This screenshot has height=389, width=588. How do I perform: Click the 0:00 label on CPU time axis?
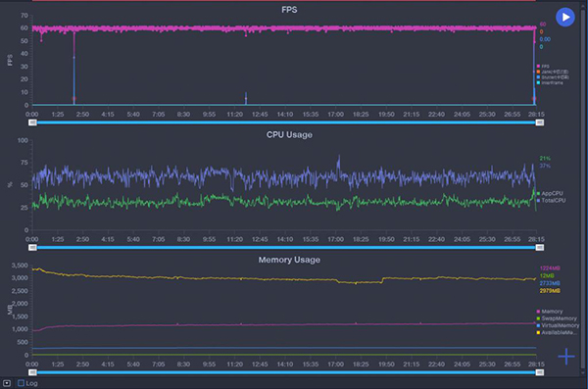[x=32, y=239]
